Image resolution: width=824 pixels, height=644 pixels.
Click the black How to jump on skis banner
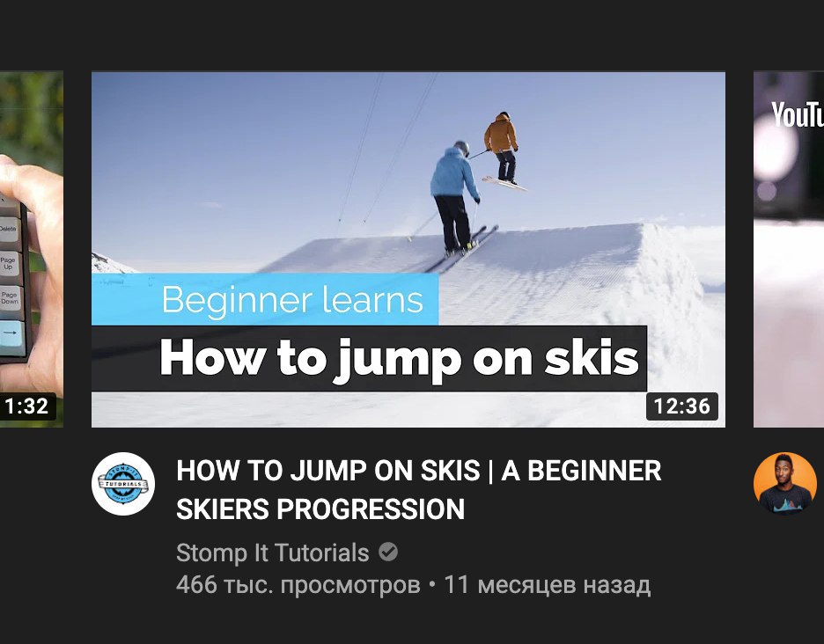(x=369, y=358)
